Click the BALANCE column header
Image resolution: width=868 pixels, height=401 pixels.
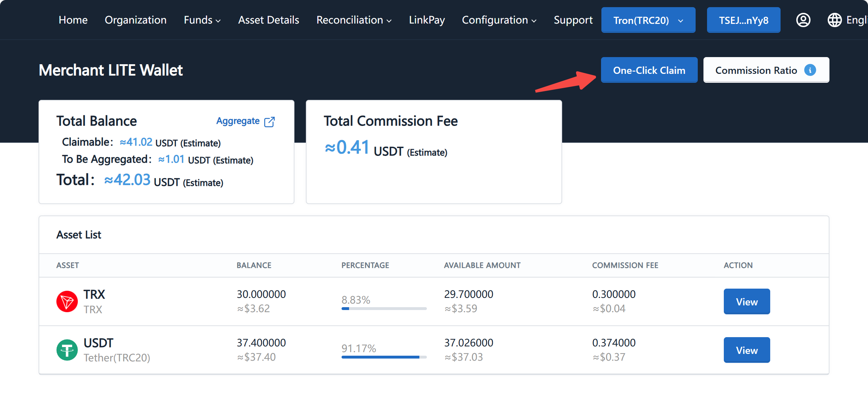(x=254, y=265)
